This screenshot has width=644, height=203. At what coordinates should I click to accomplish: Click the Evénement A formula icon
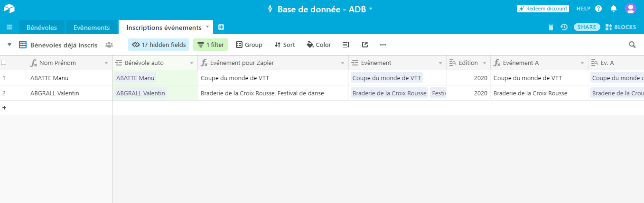coord(497,63)
